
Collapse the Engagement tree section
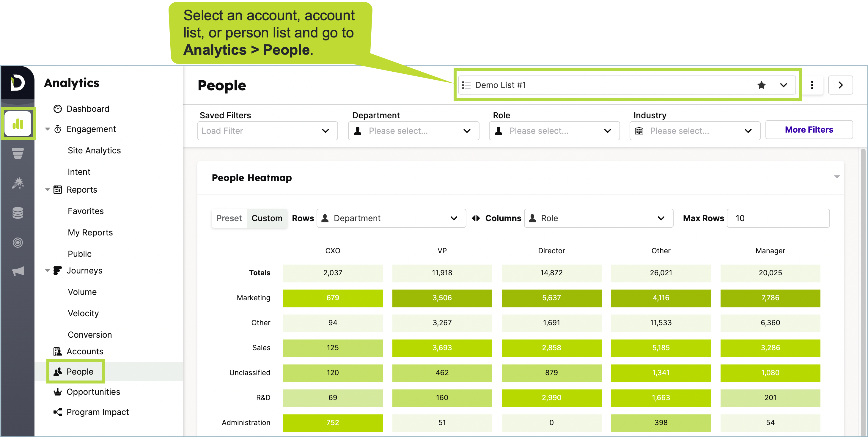tap(48, 129)
